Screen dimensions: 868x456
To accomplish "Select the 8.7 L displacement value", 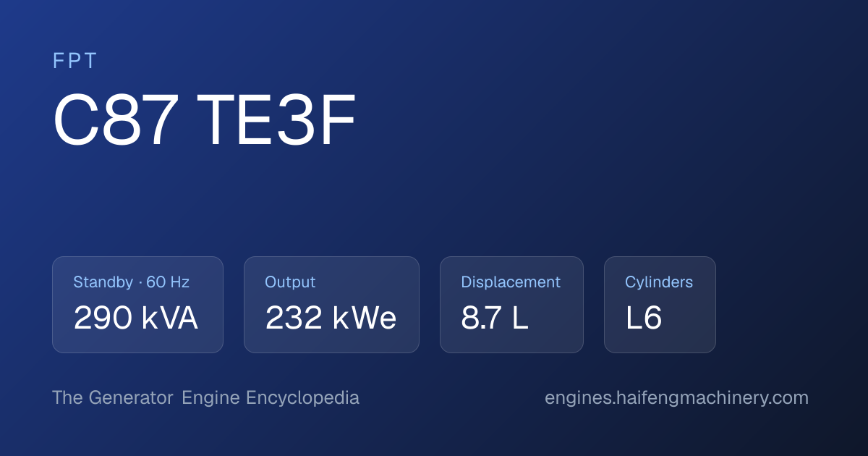I will (x=495, y=318).
